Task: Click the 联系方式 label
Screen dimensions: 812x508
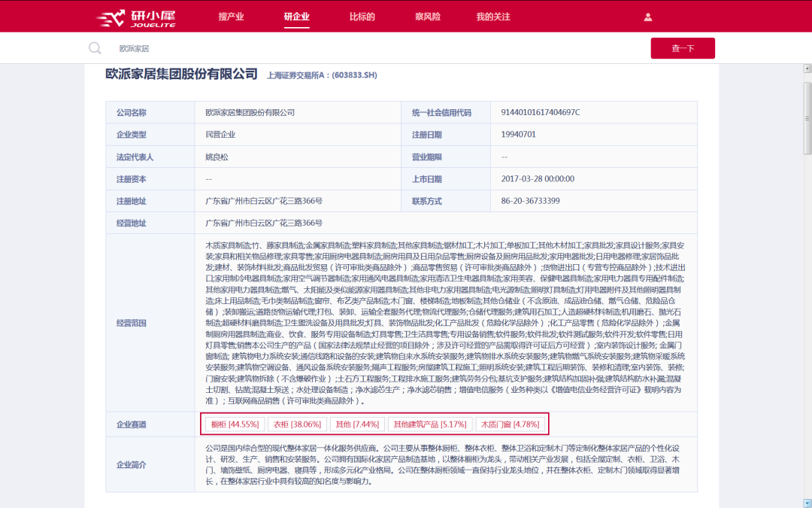Action: [x=427, y=201]
